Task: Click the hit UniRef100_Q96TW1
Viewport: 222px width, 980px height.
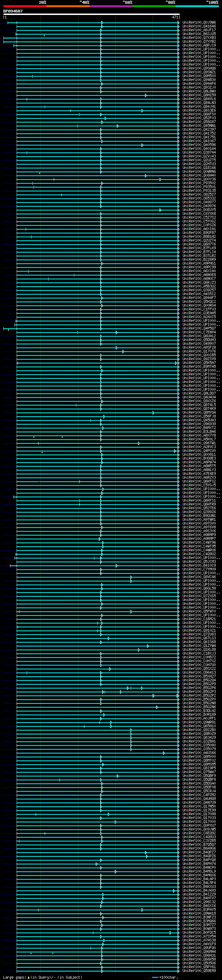Action: (199, 443)
